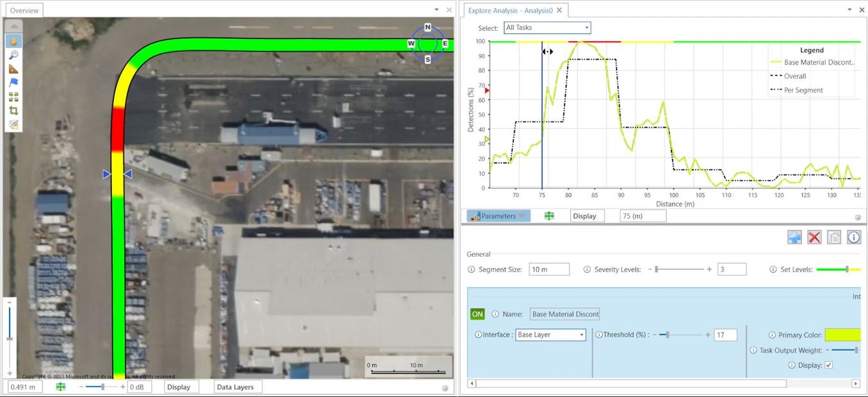This screenshot has height=397, width=868.
Task: Click the info circle in the analysis panel
Action: pos(854,237)
